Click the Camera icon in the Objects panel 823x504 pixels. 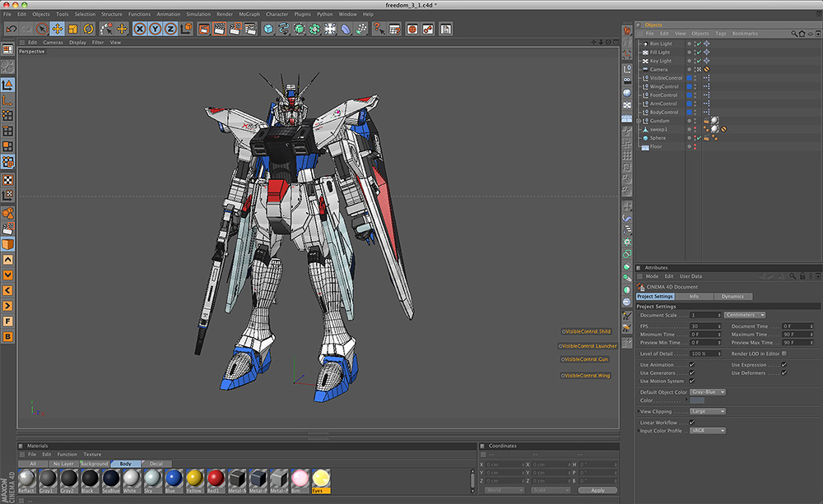(645, 69)
